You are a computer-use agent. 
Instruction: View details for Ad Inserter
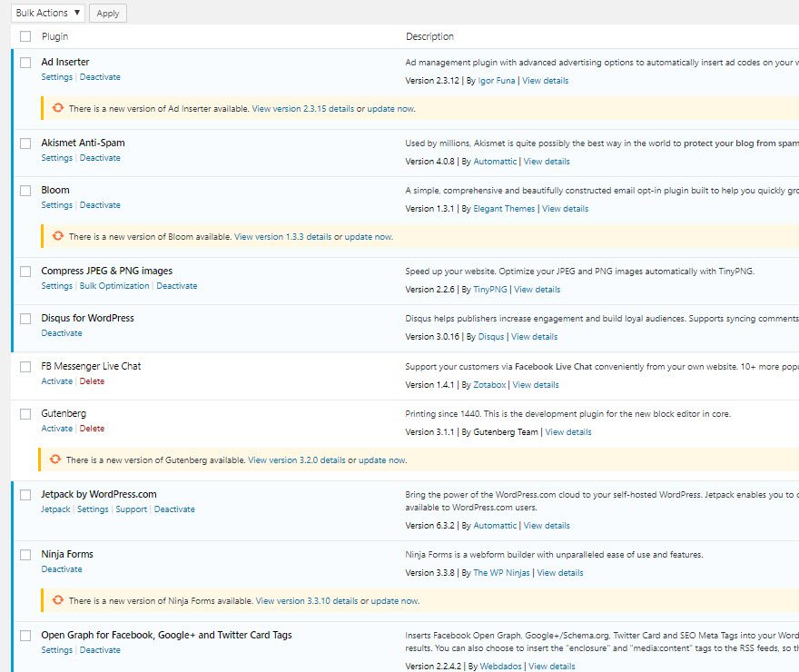(546, 81)
